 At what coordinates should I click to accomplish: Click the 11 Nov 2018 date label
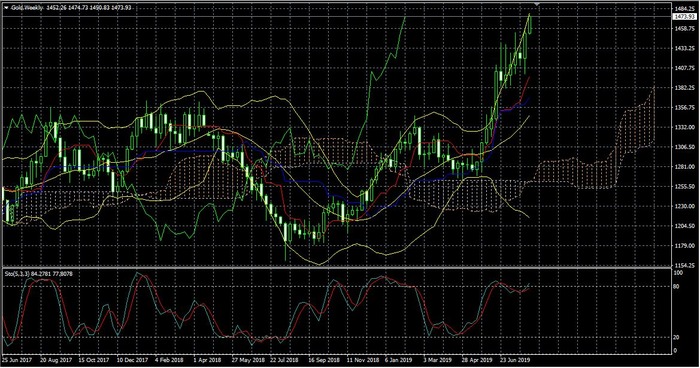(363, 360)
